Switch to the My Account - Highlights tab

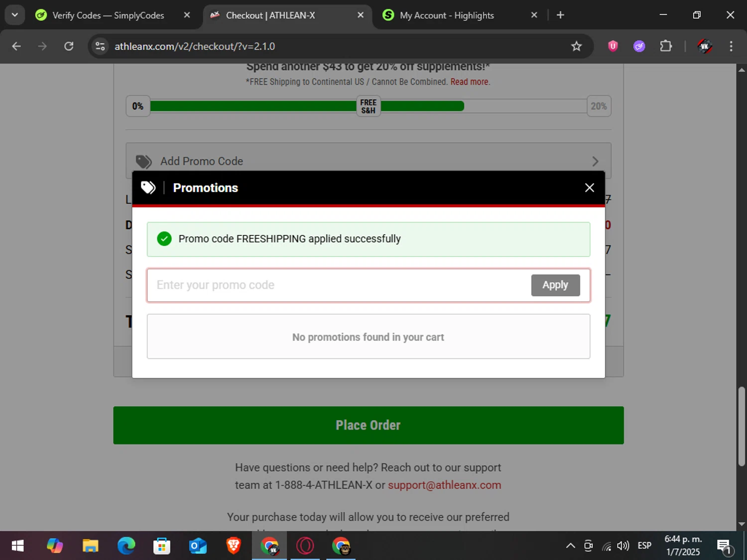447,15
